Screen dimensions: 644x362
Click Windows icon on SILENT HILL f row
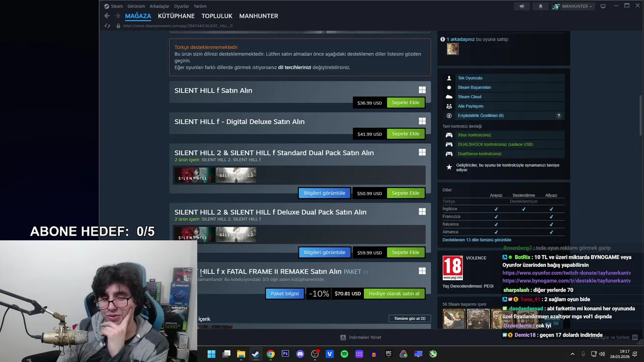point(422,90)
